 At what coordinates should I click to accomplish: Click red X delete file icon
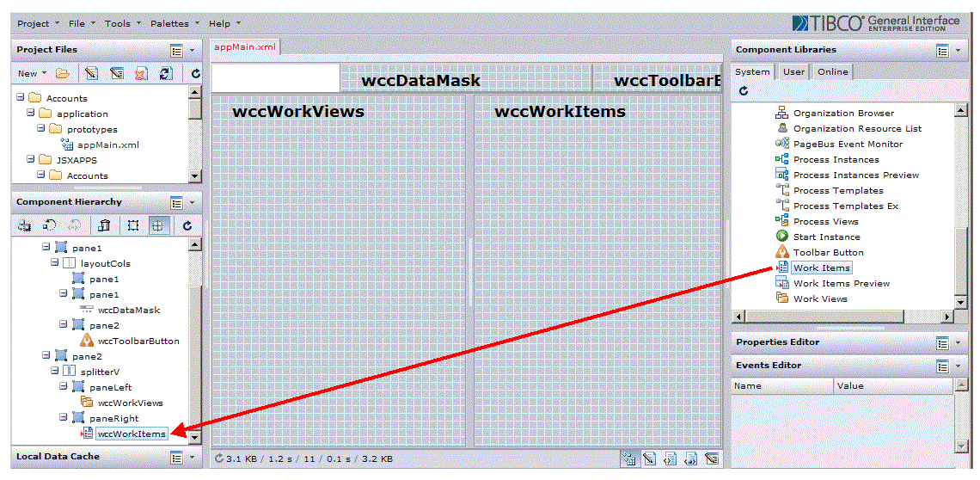point(141,73)
